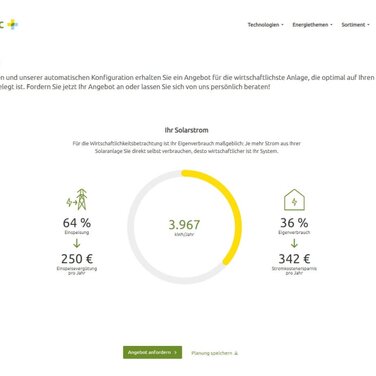376x376 pixels.
Task: Click the 64 % value
Action: point(77,223)
